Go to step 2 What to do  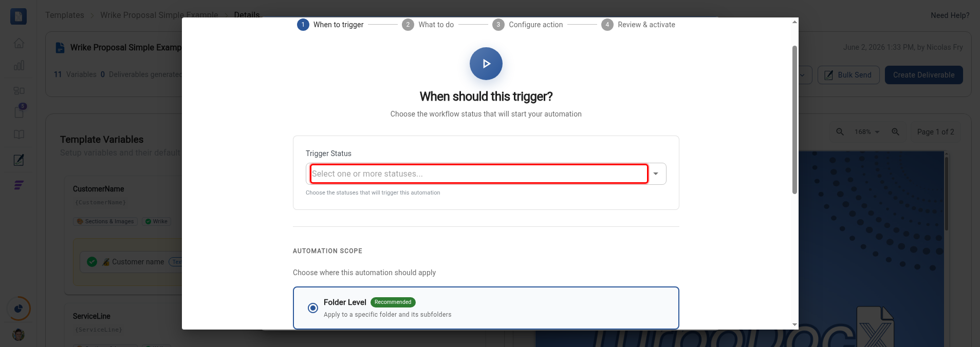[x=428, y=25]
